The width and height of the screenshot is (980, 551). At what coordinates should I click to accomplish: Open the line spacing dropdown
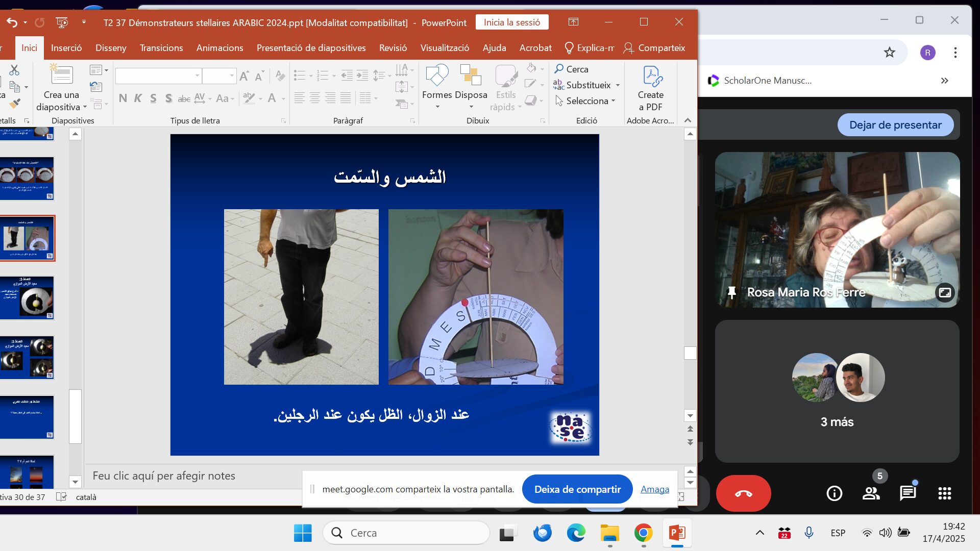tap(382, 76)
